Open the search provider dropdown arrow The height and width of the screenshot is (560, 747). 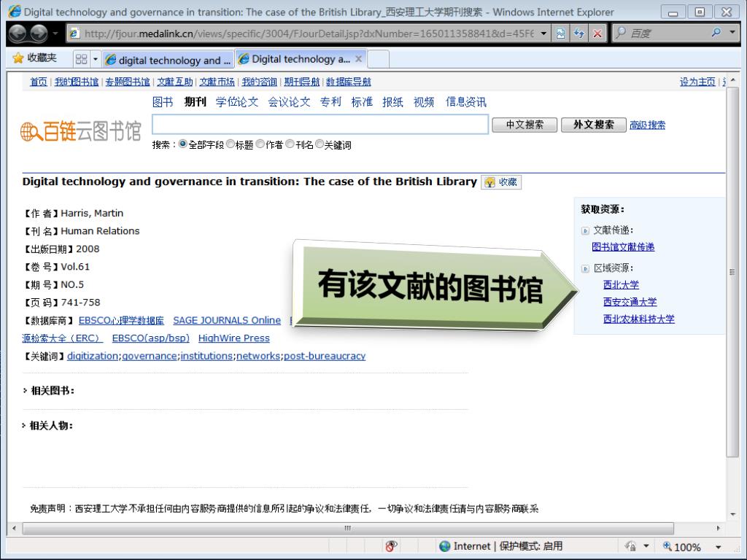click(x=732, y=33)
